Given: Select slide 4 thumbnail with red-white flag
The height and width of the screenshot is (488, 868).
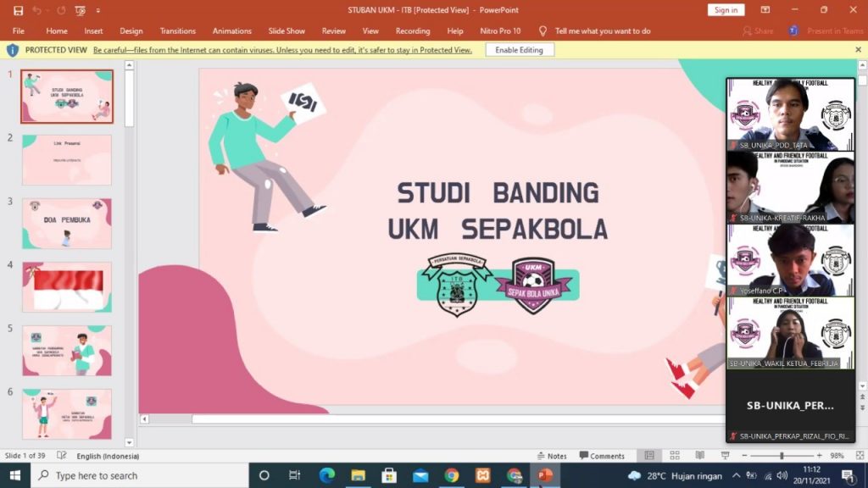Looking at the screenshot, I should pyautogui.click(x=67, y=287).
